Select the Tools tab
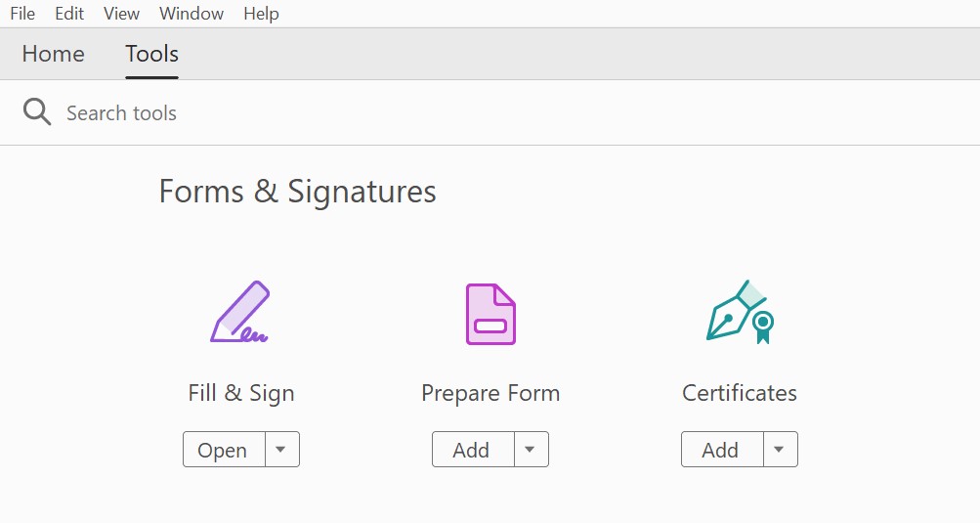980x523 pixels. pyautogui.click(x=151, y=54)
